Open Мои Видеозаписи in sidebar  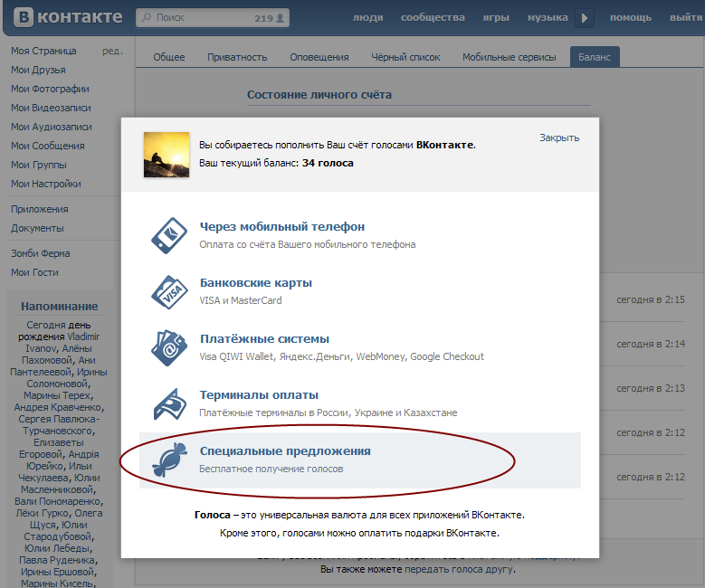click(x=51, y=108)
